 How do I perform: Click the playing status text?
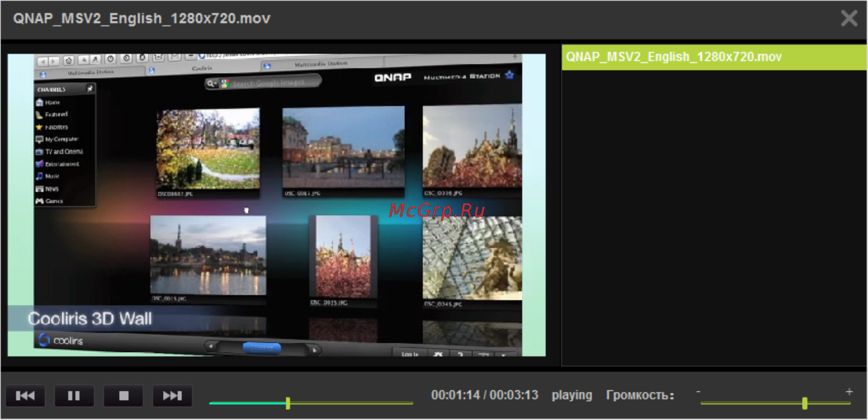pos(572,396)
